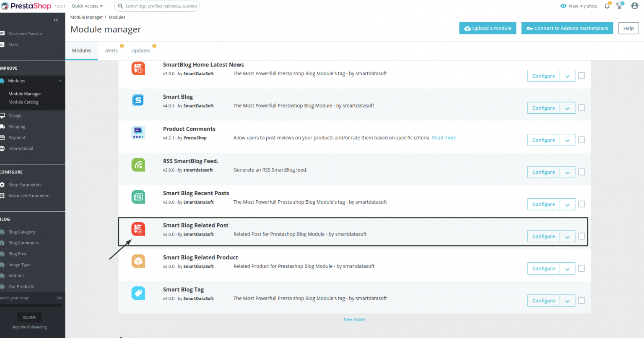Image resolution: width=644 pixels, height=338 pixels.
Task: Select the Smart Blog module checkbox
Action: click(582, 107)
